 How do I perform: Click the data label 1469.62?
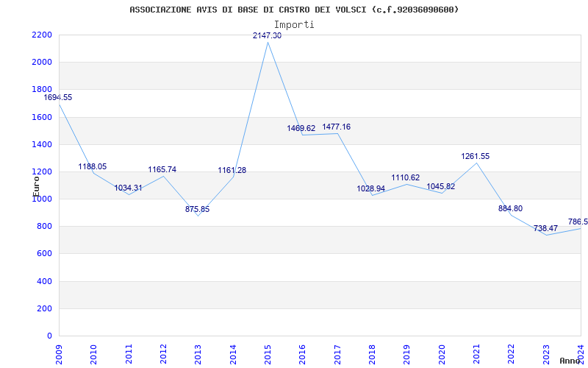[x=301, y=128]
